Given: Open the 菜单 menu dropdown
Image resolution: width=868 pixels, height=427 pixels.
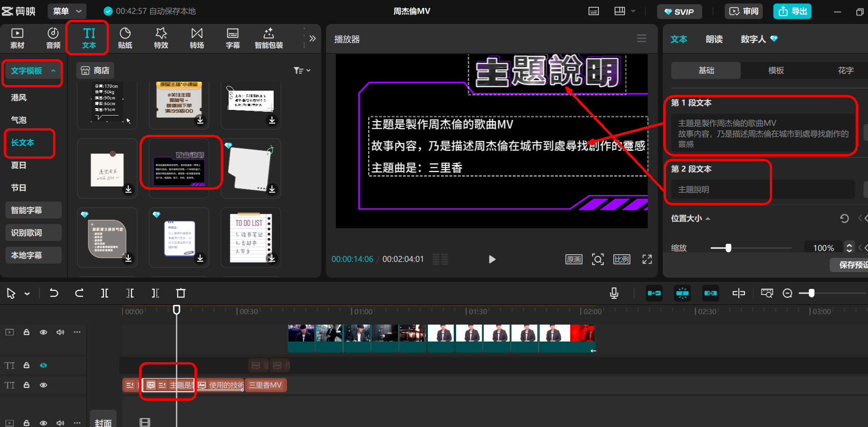Looking at the screenshot, I should pos(67,11).
